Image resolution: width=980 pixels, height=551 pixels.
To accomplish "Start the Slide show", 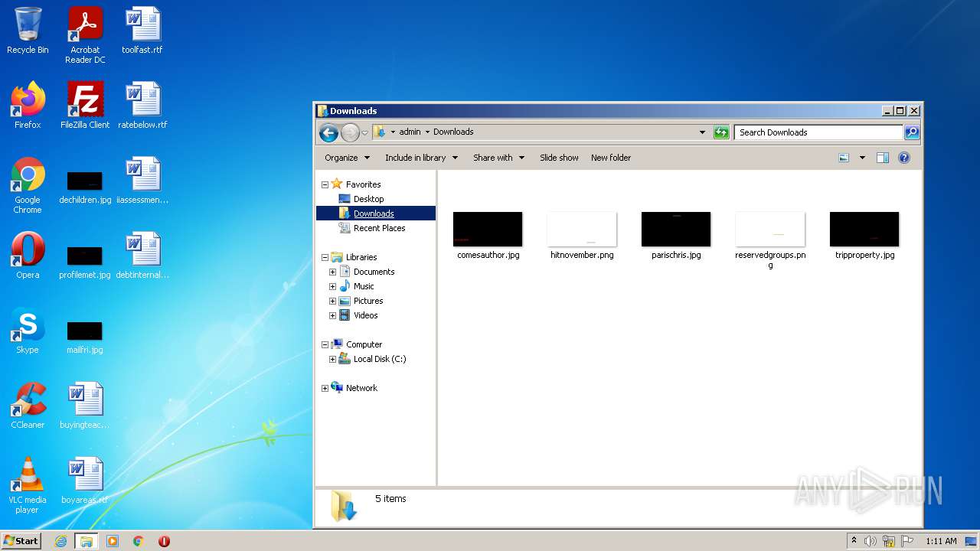I will pyautogui.click(x=559, y=158).
